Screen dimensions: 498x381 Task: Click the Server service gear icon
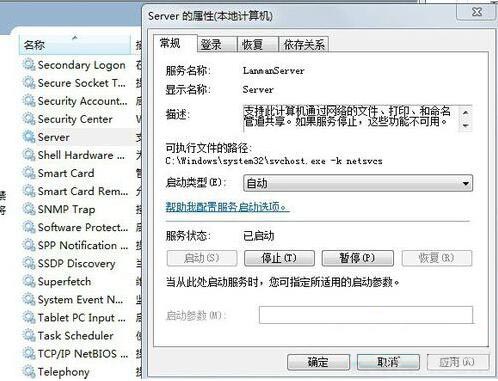29,137
